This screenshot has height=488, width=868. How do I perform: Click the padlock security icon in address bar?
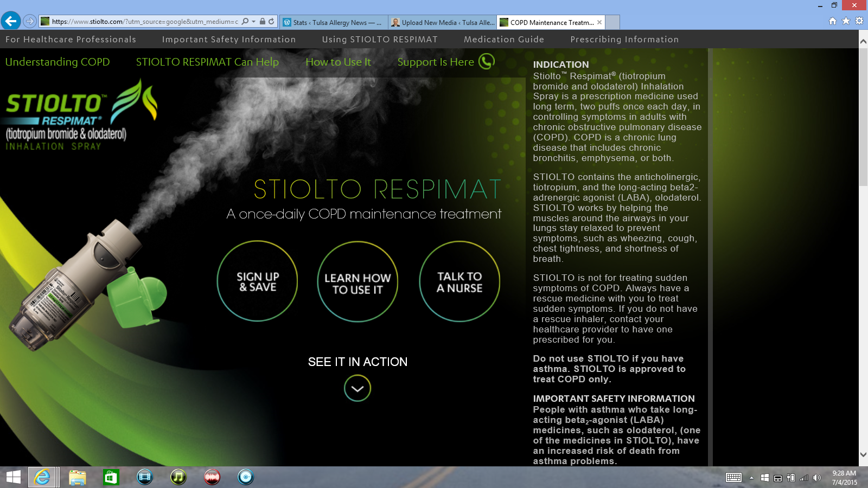[x=263, y=22]
